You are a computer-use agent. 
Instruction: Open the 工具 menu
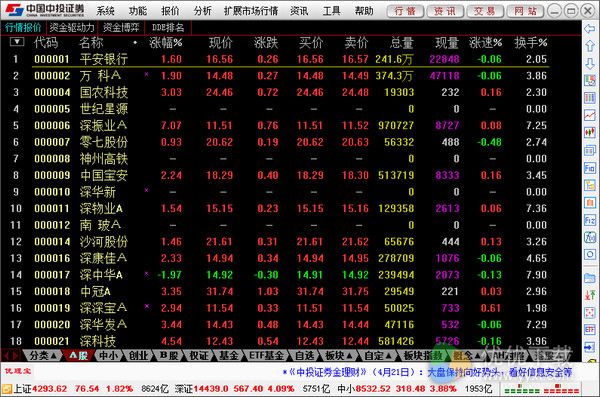331,11
